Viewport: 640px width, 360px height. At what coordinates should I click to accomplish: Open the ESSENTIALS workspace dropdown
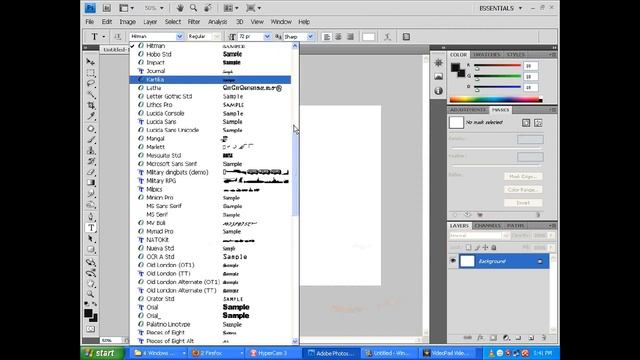tap(500, 8)
